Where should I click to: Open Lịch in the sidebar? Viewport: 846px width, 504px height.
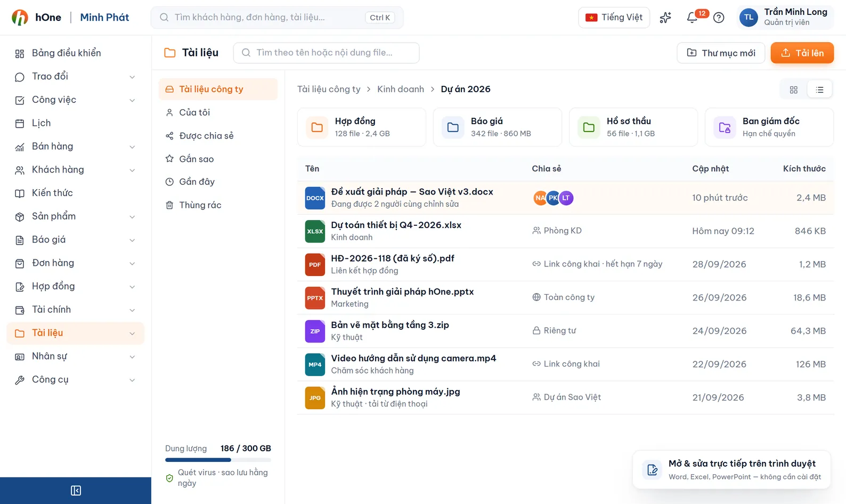pyautogui.click(x=76, y=124)
